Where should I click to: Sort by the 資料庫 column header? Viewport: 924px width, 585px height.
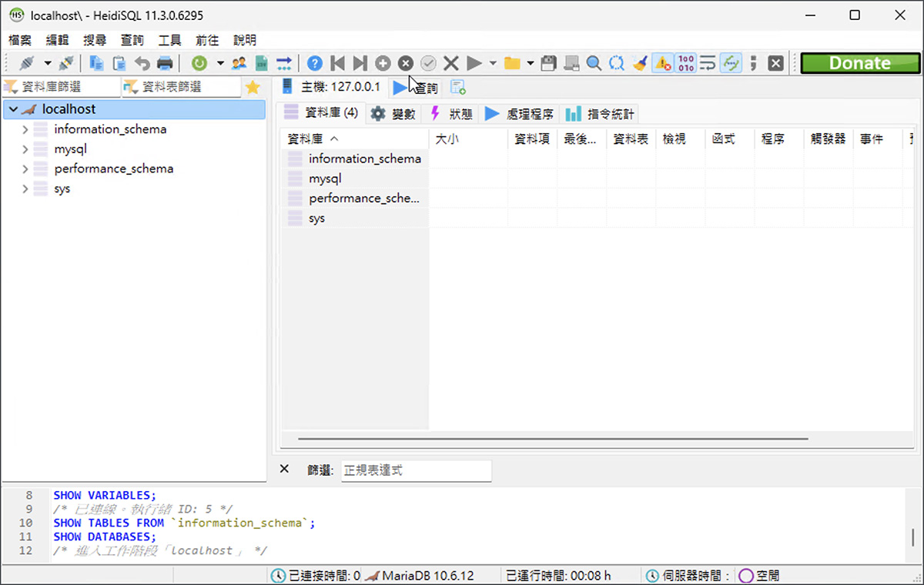coord(355,139)
